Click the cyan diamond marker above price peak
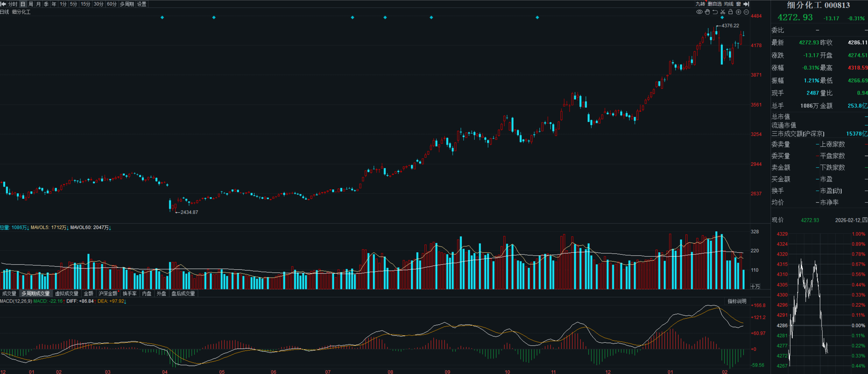The height and width of the screenshot is (374, 868). [x=722, y=18]
